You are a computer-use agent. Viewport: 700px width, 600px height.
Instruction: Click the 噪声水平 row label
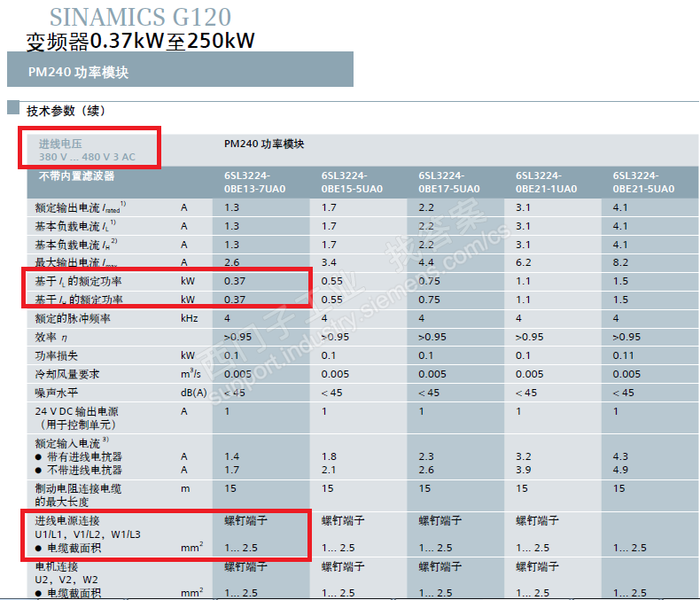(x=57, y=393)
